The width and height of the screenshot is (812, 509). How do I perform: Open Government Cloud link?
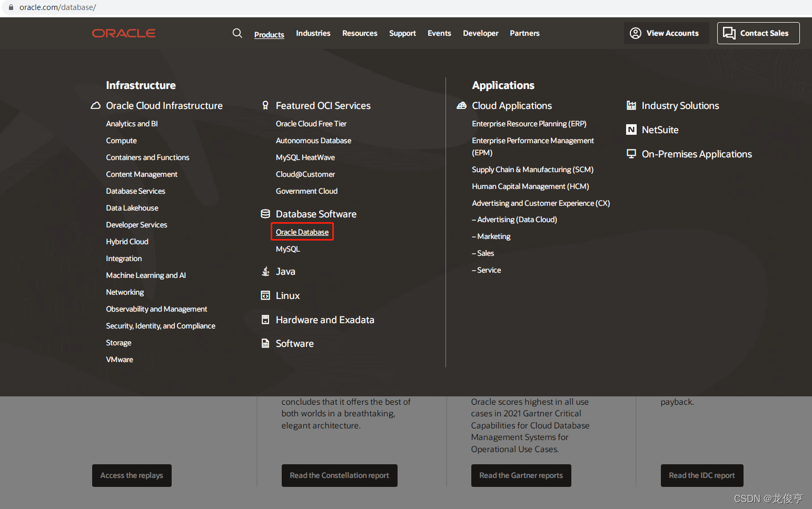pos(306,191)
